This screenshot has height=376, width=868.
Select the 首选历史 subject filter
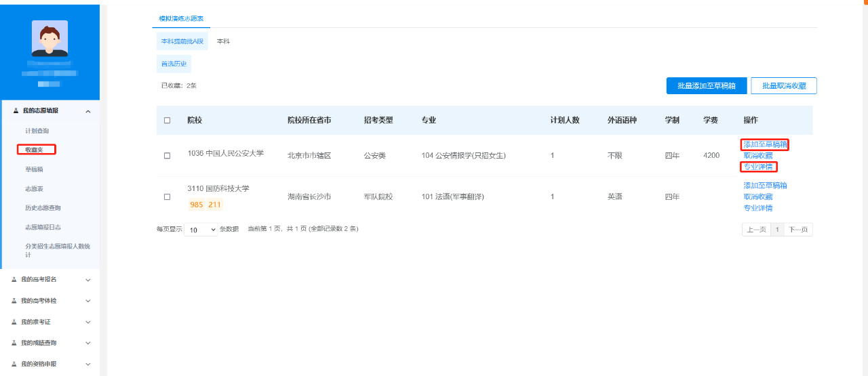click(174, 64)
